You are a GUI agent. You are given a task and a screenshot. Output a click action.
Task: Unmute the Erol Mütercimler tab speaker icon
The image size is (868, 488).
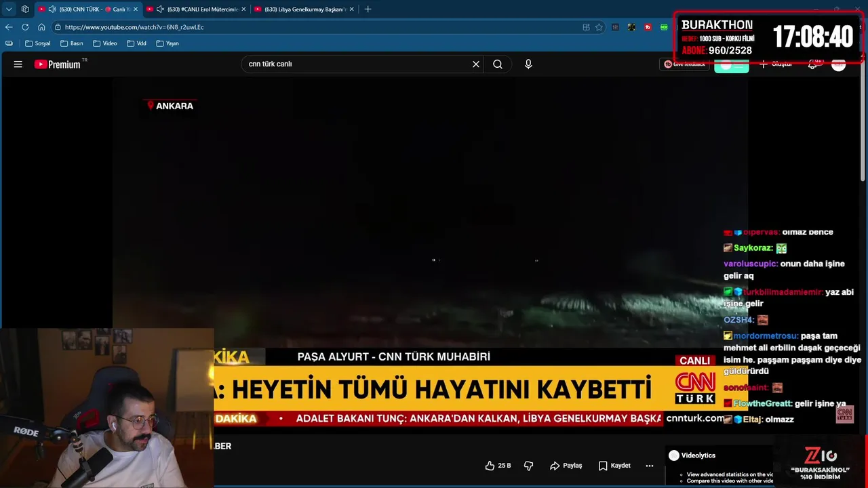coord(160,9)
